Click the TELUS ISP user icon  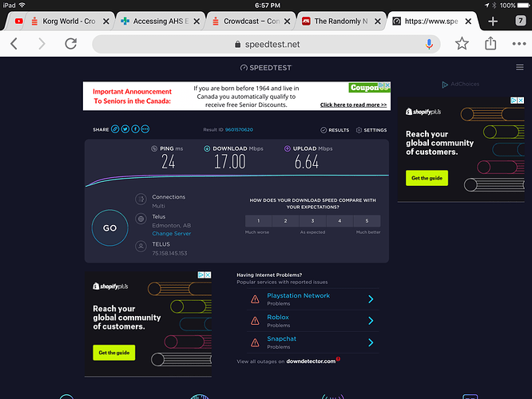coord(141,246)
